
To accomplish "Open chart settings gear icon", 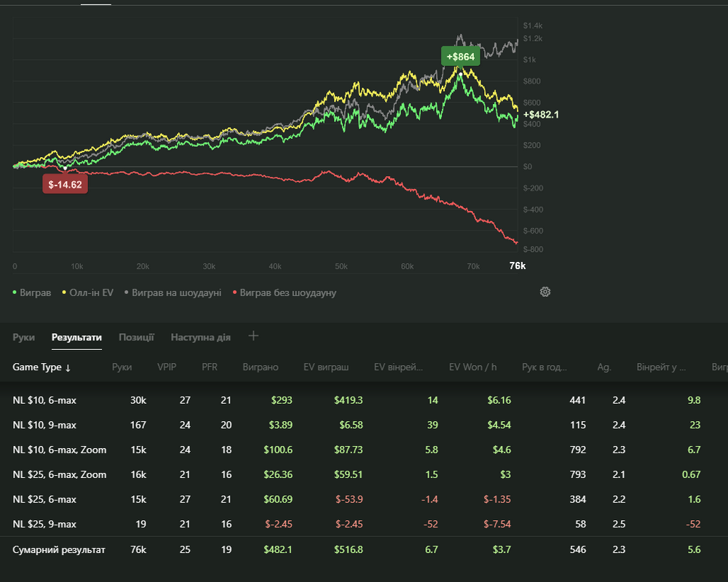I will click(545, 292).
